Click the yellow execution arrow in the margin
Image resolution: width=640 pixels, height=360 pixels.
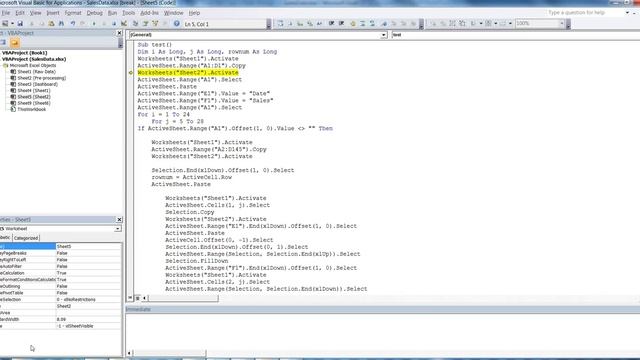click(131, 73)
